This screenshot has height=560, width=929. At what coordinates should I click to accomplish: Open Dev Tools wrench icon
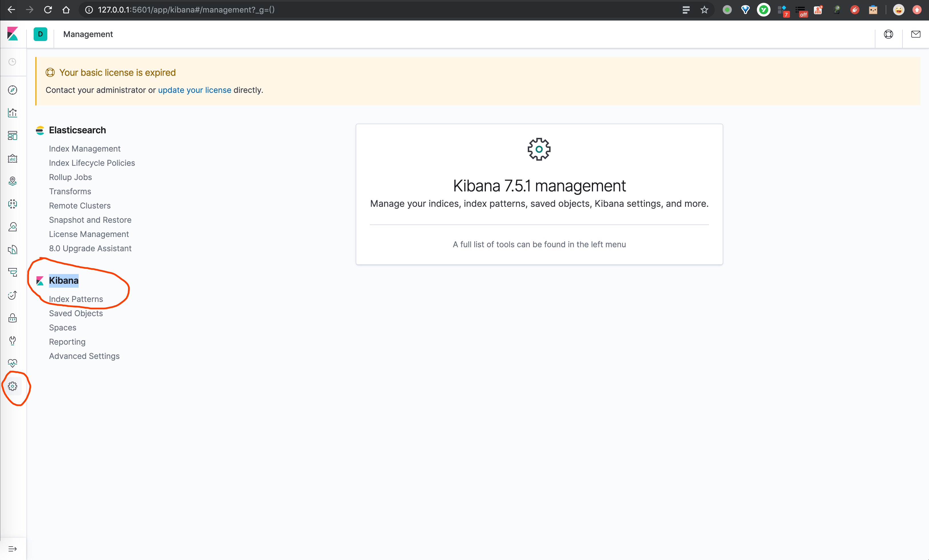point(13,341)
